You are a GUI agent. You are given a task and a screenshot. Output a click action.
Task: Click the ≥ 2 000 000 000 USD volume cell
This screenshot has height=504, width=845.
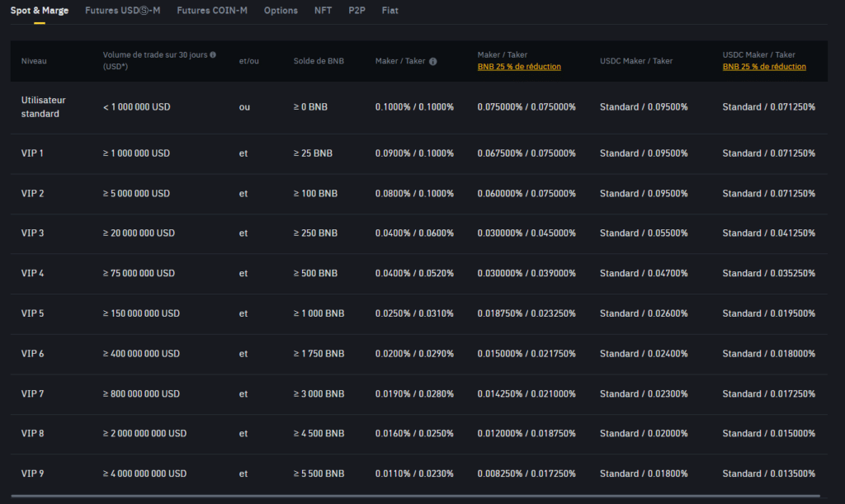click(x=144, y=433)
